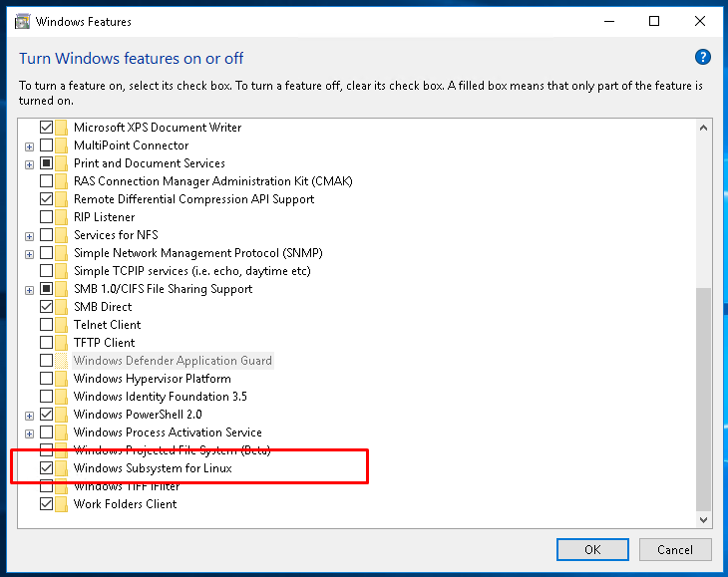This screenshot has width=728, height=577.
Task: Select Remote Differential Compression API Support text
Action: pos(194,199)
